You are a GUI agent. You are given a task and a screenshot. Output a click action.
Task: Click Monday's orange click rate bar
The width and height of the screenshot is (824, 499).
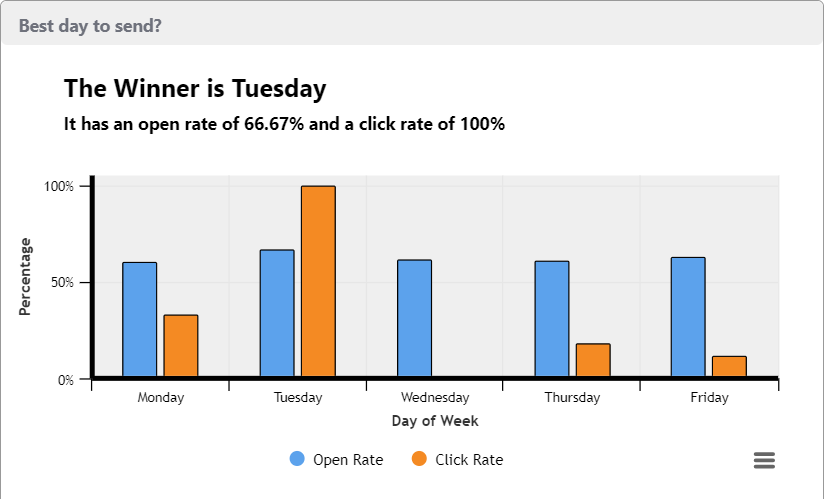[x=181, y=346]
